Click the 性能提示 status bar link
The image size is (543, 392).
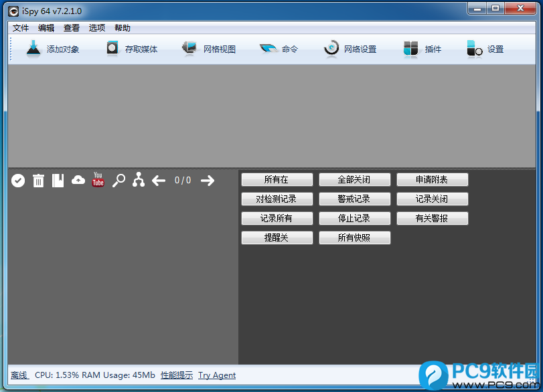177,375
